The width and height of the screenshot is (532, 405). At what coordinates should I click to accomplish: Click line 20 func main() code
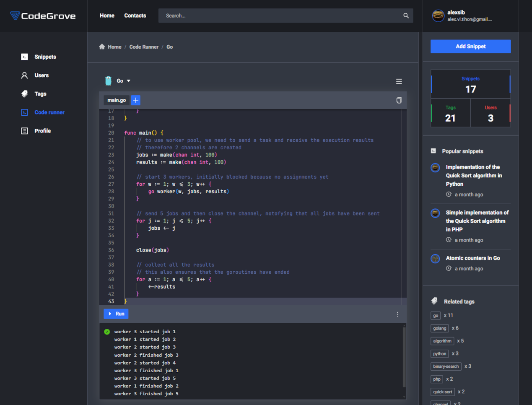coord(144,133)
